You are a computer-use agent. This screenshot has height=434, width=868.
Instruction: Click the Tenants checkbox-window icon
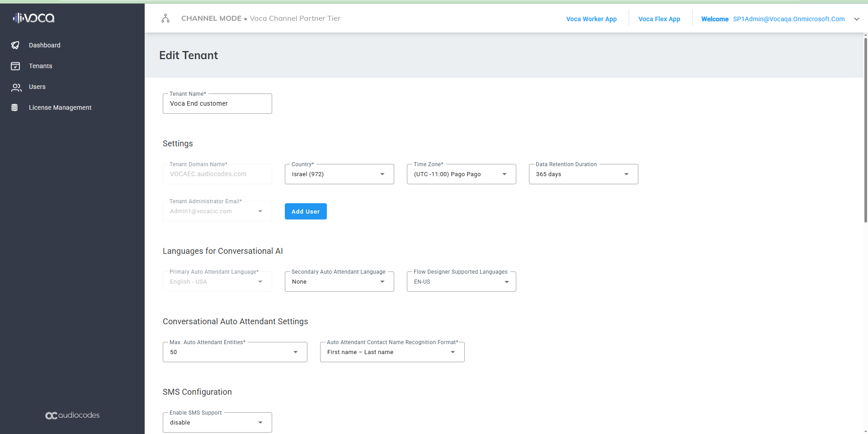(x=15, y=66)
